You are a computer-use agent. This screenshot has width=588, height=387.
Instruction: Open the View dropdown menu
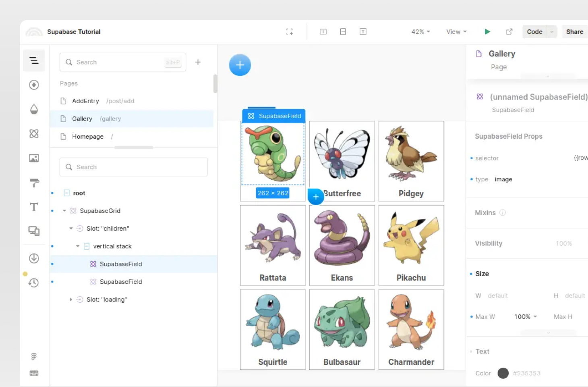click(456, 31)
